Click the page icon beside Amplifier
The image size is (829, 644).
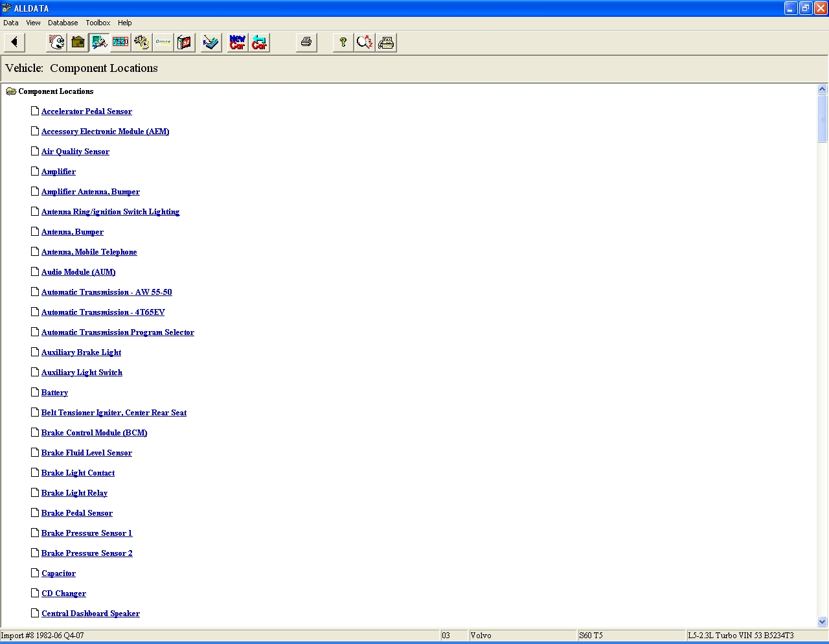pos(35,171)
